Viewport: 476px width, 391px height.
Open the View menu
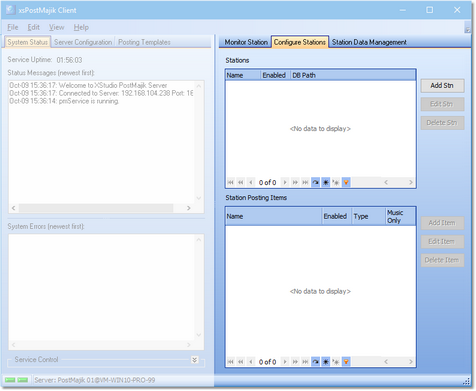(56, 27)
